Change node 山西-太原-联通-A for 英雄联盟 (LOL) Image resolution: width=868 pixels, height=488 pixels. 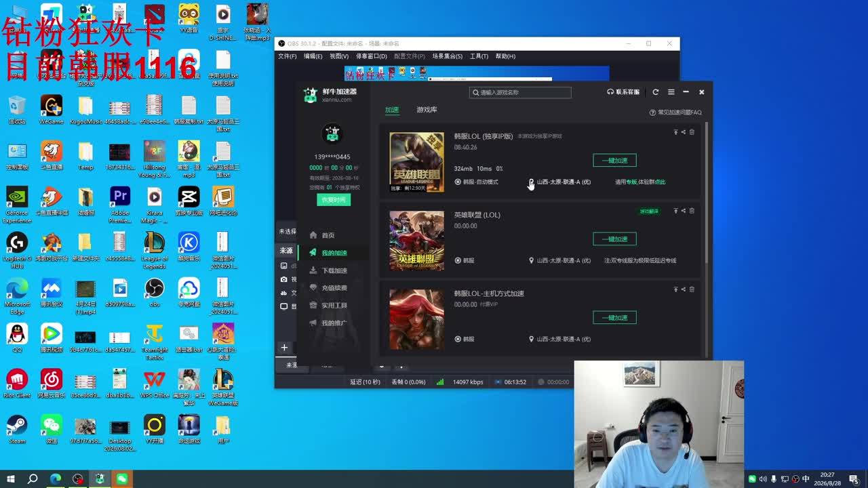(x=559, y=260)
